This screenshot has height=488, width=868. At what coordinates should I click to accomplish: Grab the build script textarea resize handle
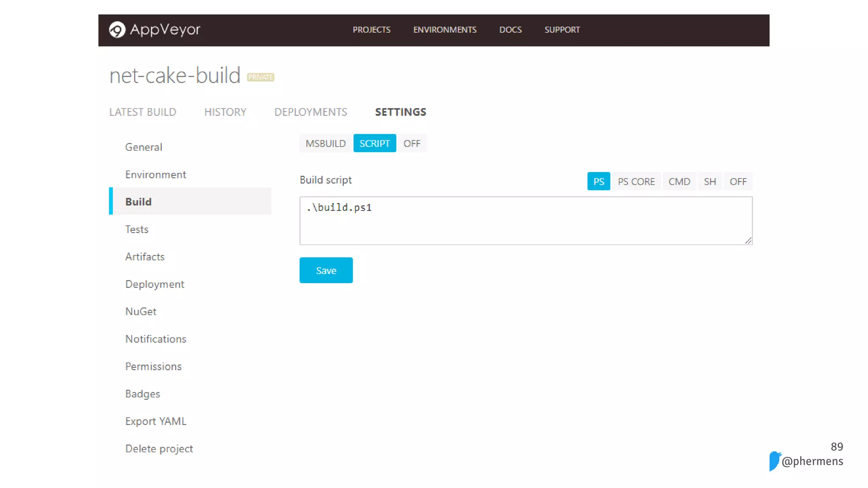pos(748,241)
